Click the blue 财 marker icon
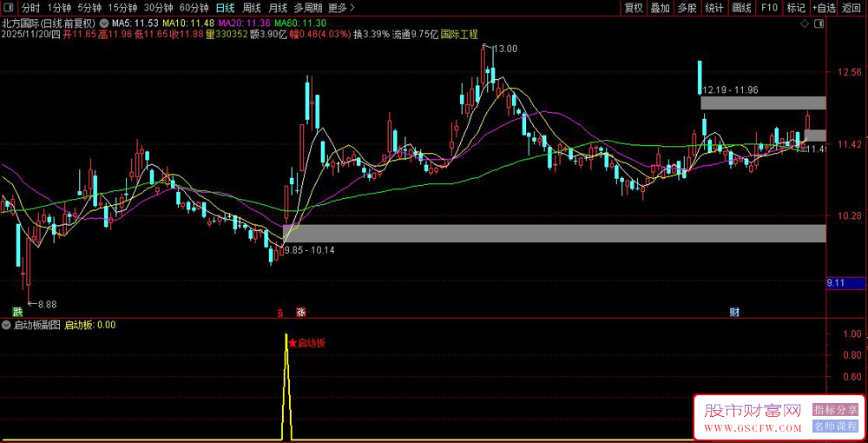The width and height of the screenshot is (868, 443). click(x=734, y=312)
